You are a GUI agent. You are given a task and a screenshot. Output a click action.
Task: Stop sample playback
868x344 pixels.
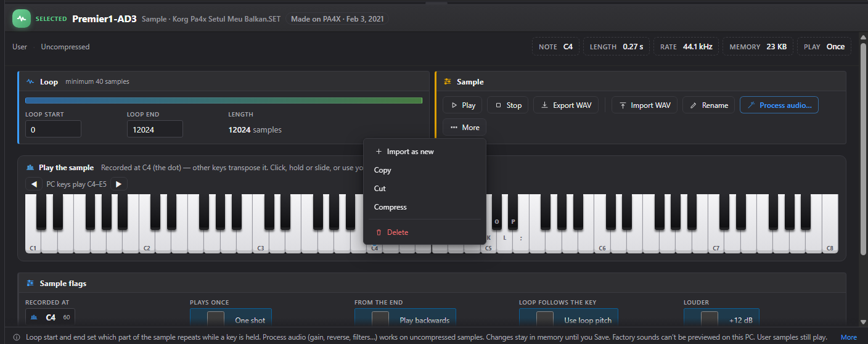tap(507, 105)
